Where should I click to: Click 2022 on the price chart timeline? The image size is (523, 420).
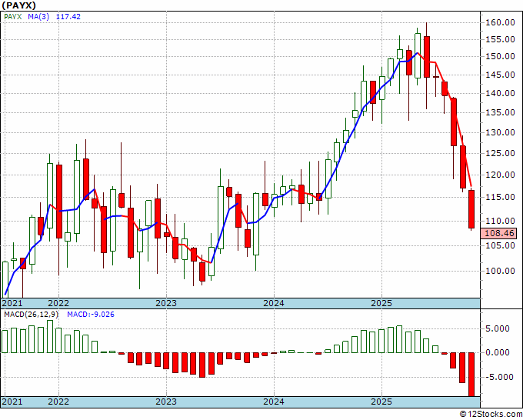pyautogui.click(x=58, y=303)
